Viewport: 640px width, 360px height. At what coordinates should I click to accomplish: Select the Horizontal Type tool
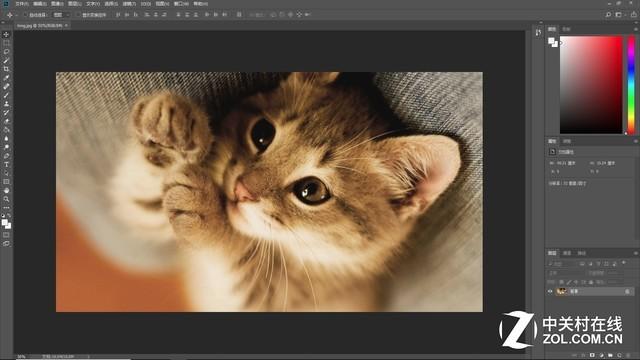pos(6,164)
